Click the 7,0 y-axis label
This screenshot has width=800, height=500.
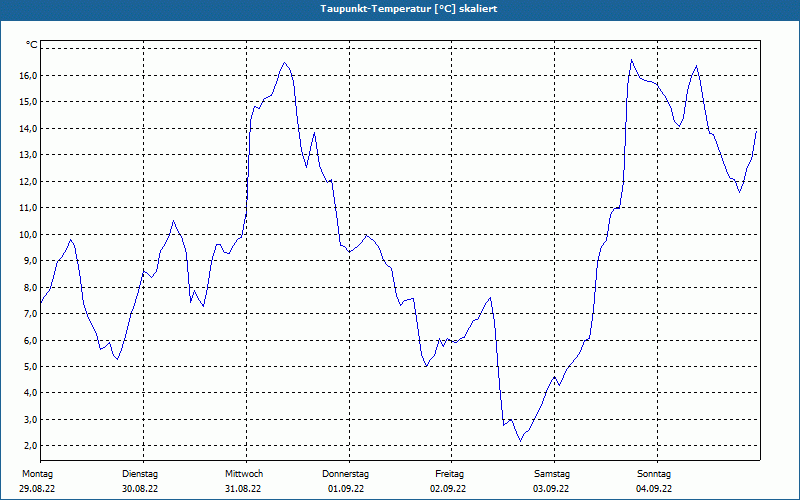tap(31, 314)
